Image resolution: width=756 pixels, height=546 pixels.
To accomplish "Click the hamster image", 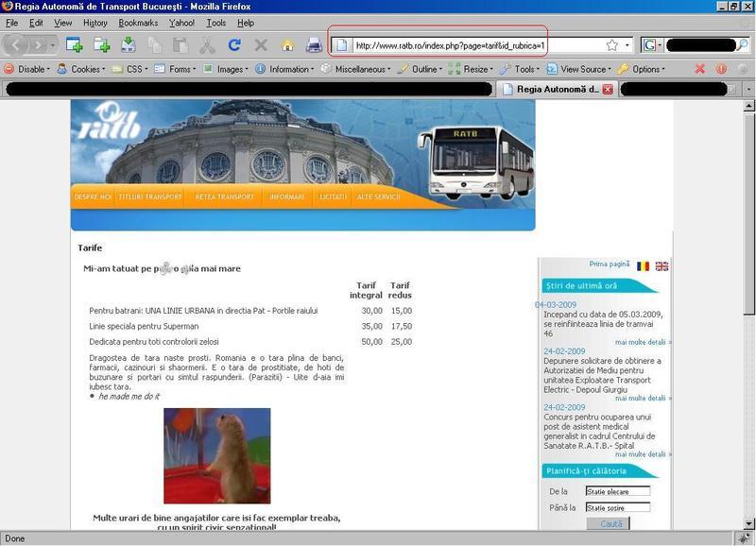I will point(217,456).
